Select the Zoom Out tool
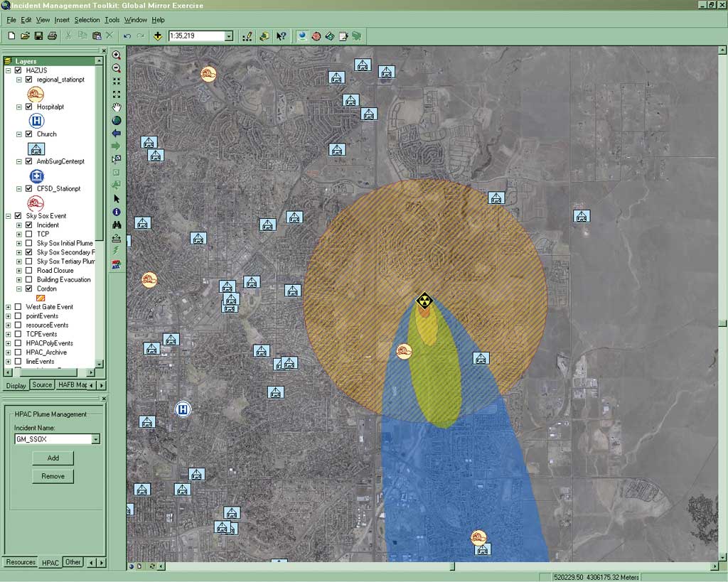 coord(117,68)
